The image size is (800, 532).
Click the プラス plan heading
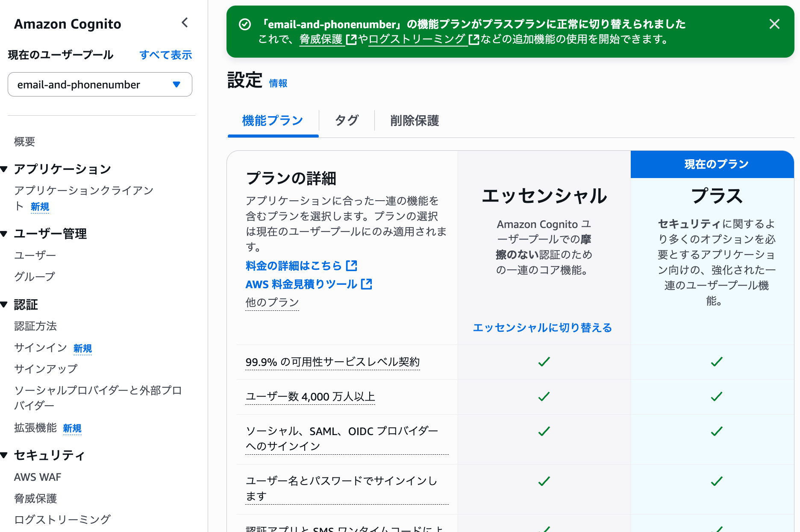point(717,196)
